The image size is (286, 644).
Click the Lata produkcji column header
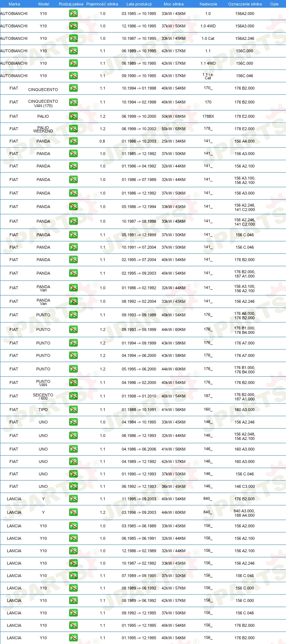point(139,4)
